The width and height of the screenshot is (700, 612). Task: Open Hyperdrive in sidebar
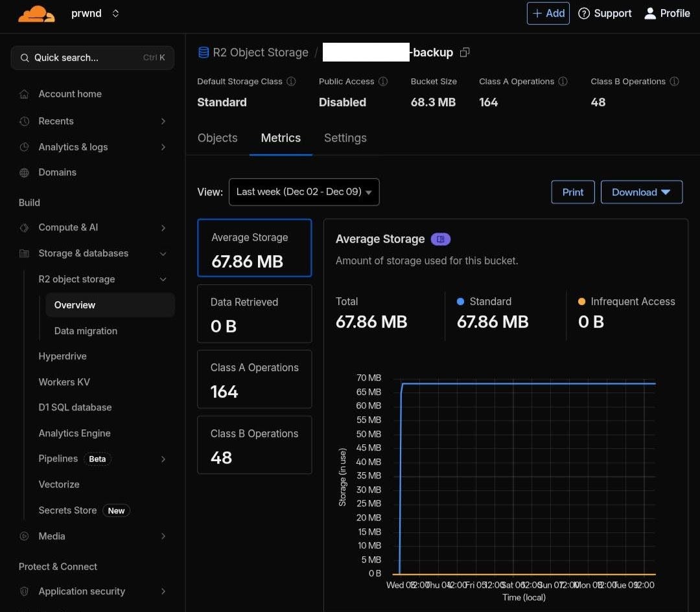pos(62,356)
